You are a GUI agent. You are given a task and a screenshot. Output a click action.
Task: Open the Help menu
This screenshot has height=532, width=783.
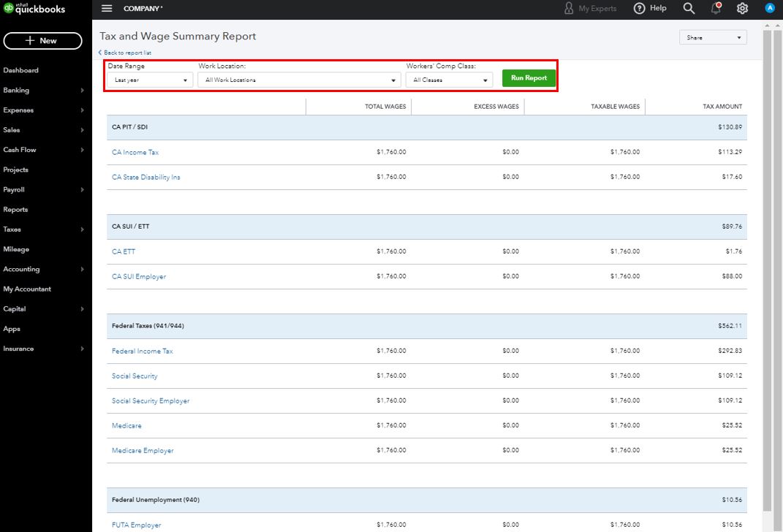pyautogui.click(x=650, y=9)
